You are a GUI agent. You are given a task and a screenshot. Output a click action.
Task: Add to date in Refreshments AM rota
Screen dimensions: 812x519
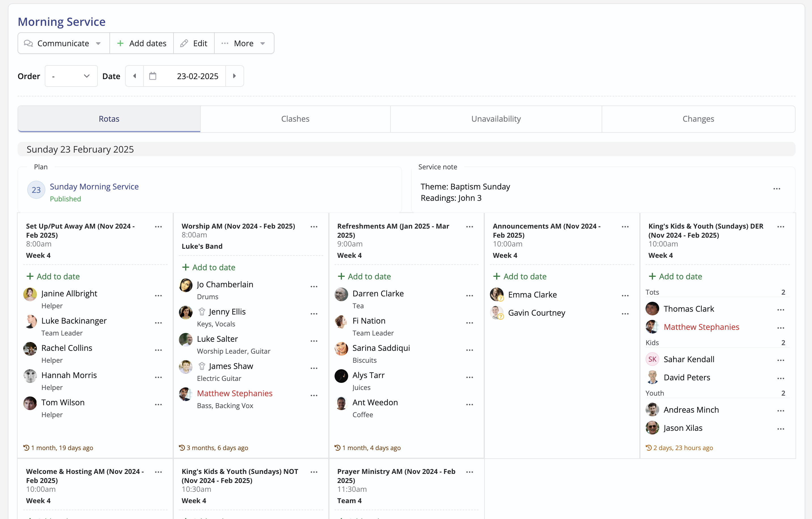point(364,276)
